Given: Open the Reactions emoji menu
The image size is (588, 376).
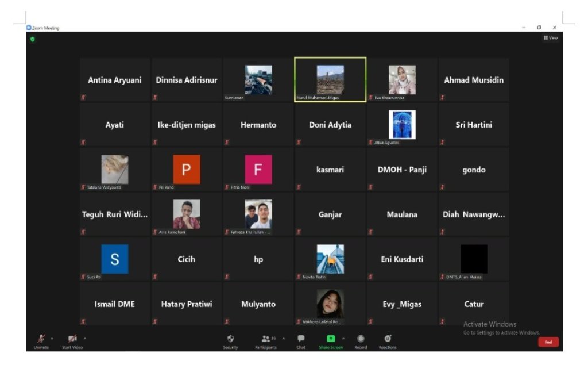Looking at the screenshot, I should click(388, 339).
